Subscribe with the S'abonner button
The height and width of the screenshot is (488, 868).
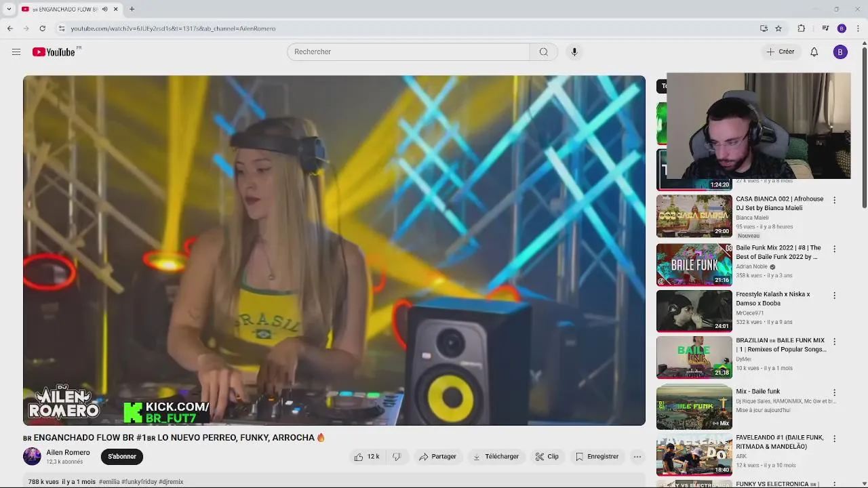(122, 457)
